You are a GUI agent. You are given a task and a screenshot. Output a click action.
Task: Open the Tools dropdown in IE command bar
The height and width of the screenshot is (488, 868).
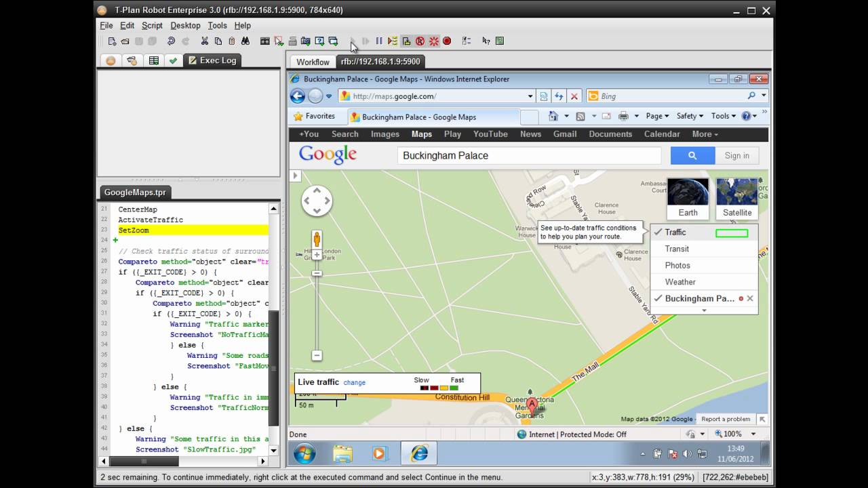point(724,116)
